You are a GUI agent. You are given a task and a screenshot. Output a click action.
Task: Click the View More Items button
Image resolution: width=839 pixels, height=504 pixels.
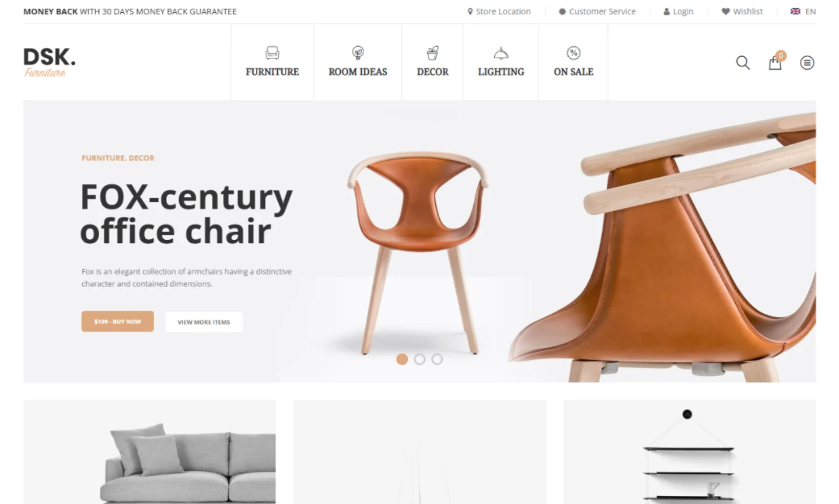[x=204, y=322]
